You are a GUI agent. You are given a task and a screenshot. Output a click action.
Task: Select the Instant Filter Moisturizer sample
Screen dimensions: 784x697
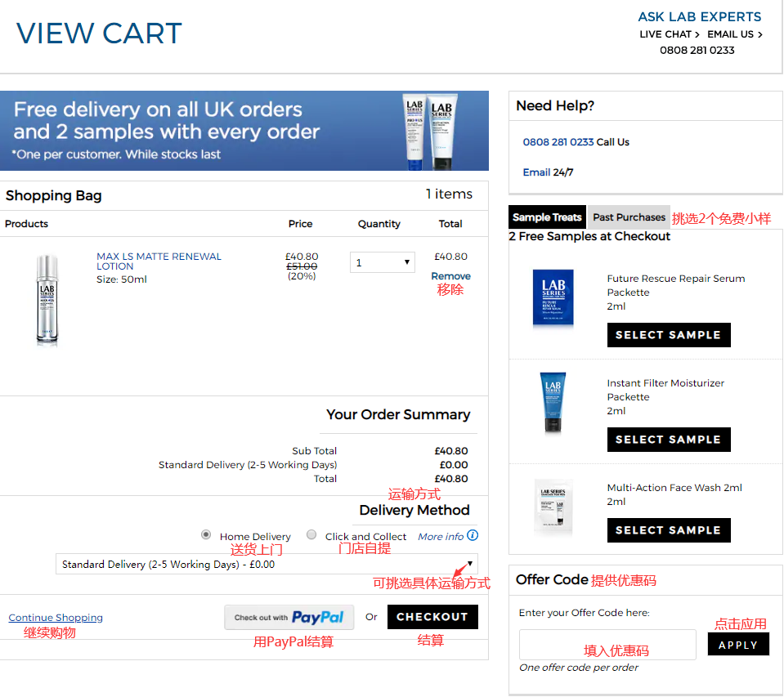point(669,440)
